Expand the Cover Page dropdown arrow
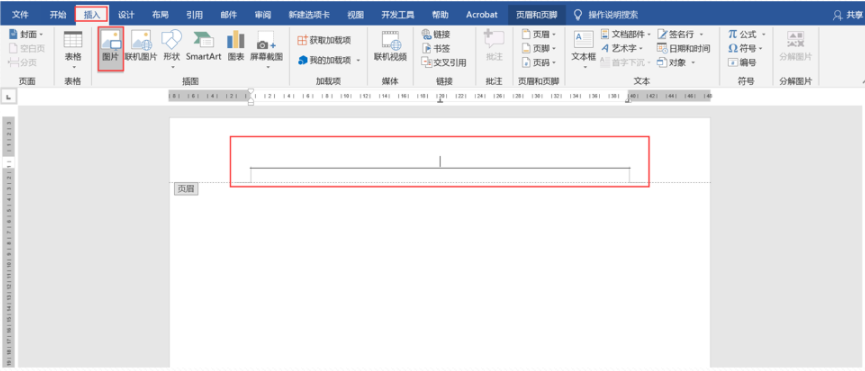Image resolution: width=865 pixels, height=371 pixels. [x=41, y=35]
